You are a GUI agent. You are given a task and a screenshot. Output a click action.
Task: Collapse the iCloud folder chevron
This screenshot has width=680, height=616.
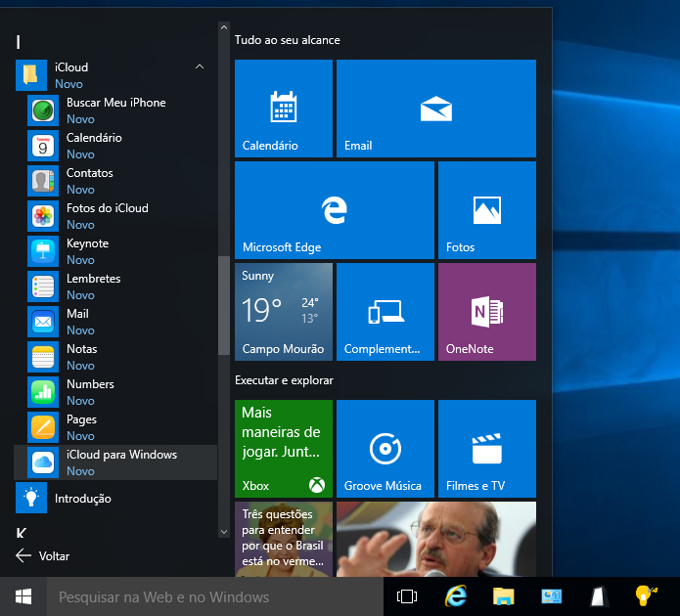tap(200, 66)
